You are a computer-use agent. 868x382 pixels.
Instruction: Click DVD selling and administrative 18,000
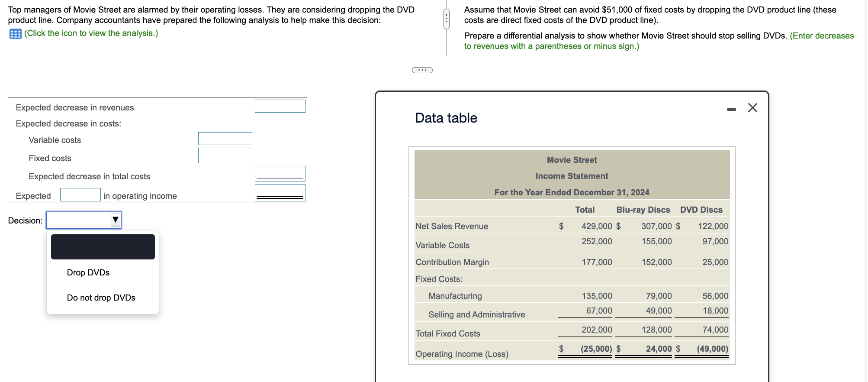click(x=715, y=311)
